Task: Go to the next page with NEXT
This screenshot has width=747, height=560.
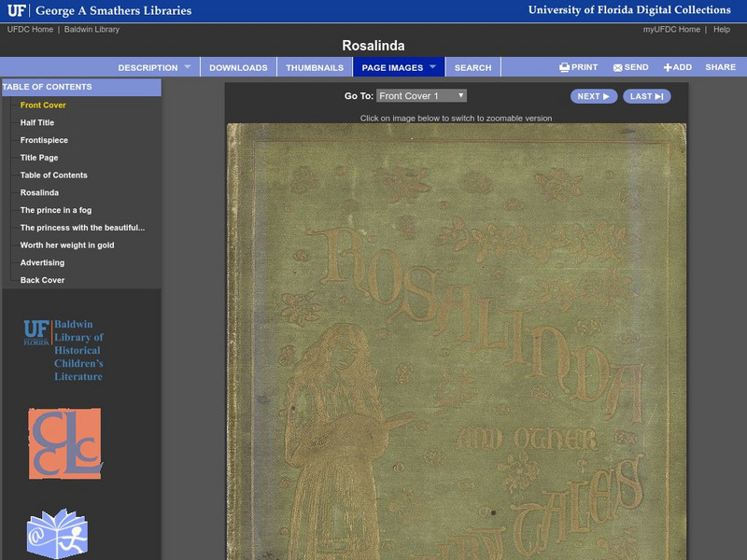Action: (593, 96)
